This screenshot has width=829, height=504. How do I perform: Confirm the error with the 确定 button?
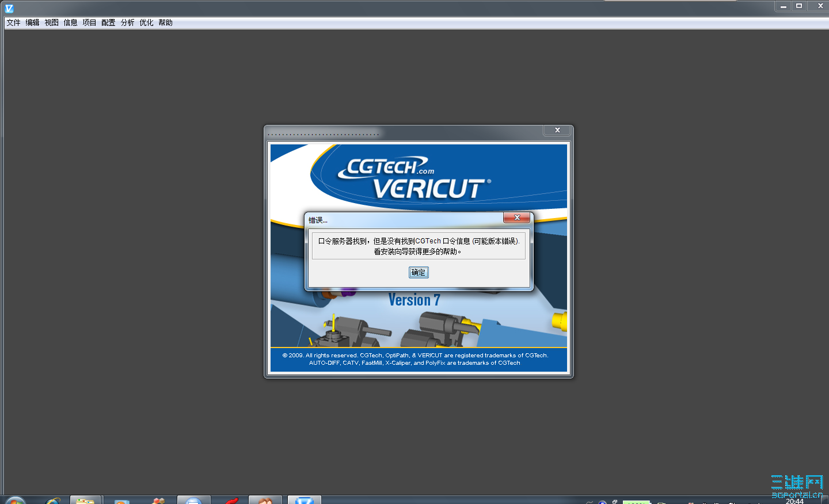[419, 273]
